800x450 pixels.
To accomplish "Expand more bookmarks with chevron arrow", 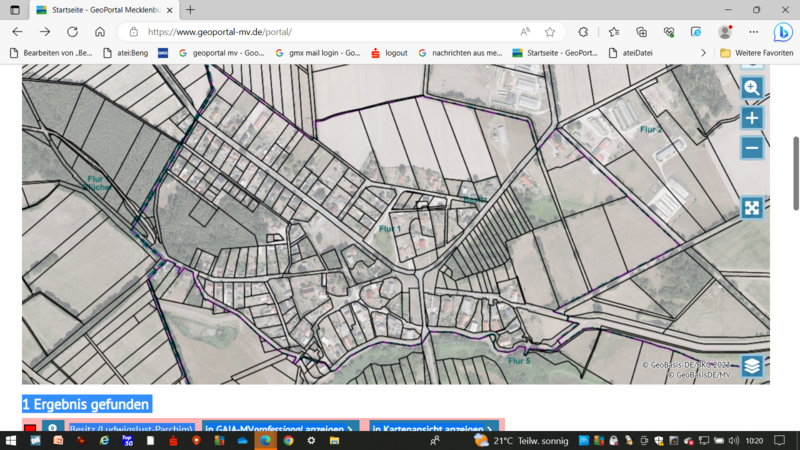I will tap(704, 53).
